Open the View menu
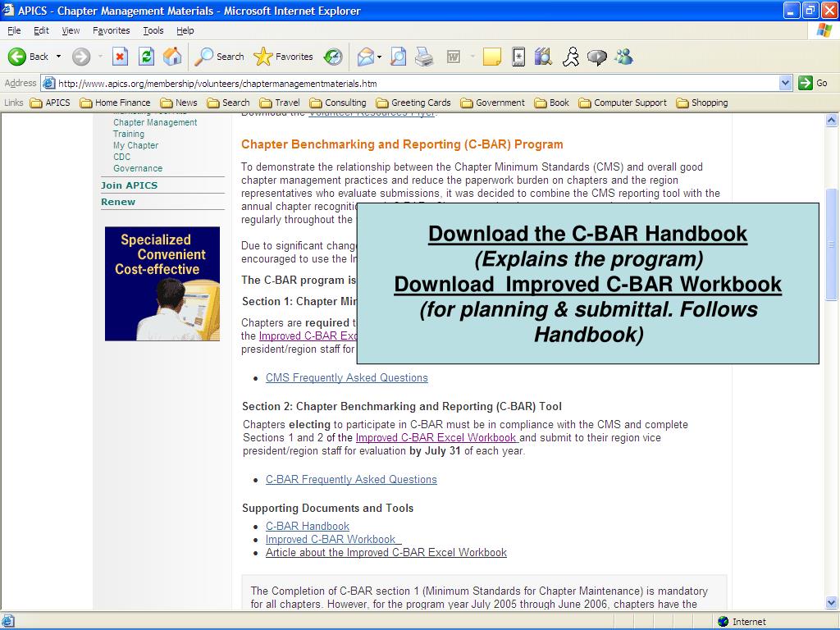This screenshot has width=840, height=630. click(x=71, y=30)
